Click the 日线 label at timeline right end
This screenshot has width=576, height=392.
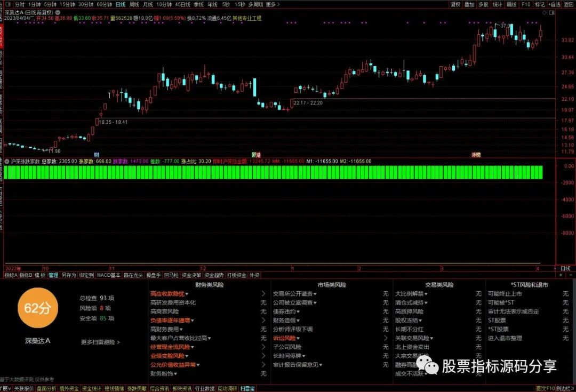click(565, 269)
